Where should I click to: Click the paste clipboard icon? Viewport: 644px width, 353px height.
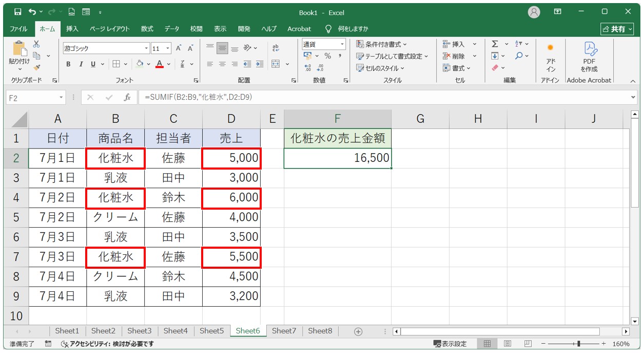(19, 49)
